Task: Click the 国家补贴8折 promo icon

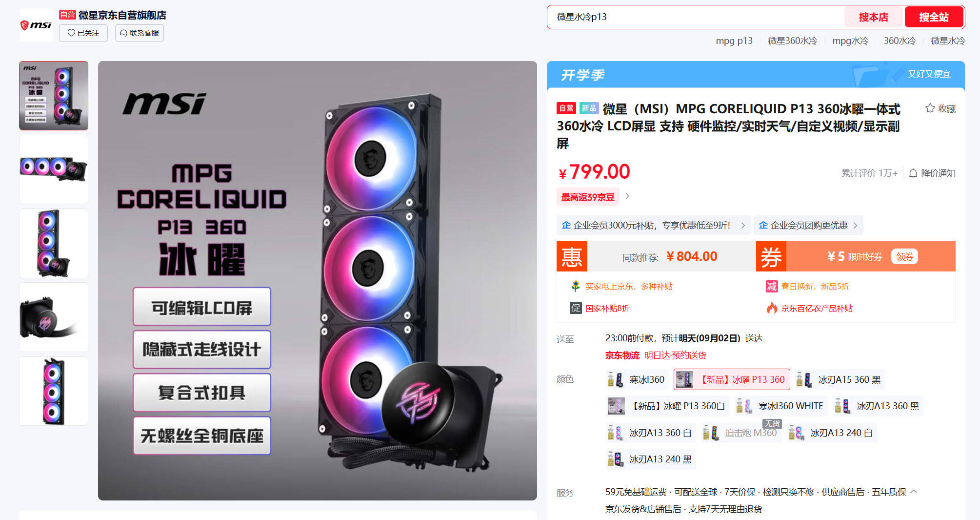Action: (576, 308)
